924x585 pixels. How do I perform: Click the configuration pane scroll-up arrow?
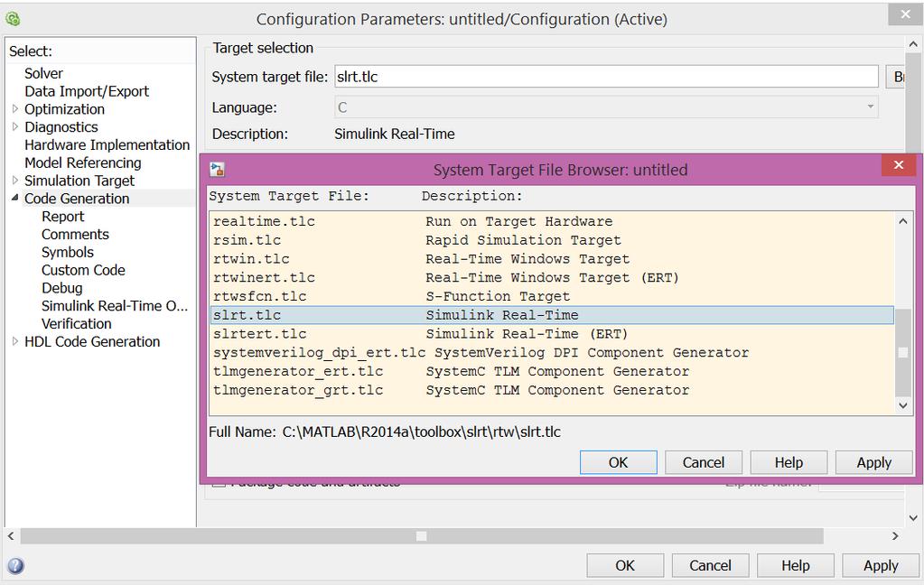pos(913,44)
